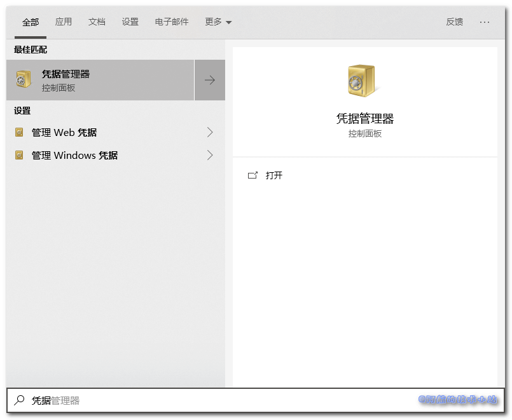This screenshot has width=512, height=420.
Task: Switch to the 应用 tab
Action: (x=64, y=22)
